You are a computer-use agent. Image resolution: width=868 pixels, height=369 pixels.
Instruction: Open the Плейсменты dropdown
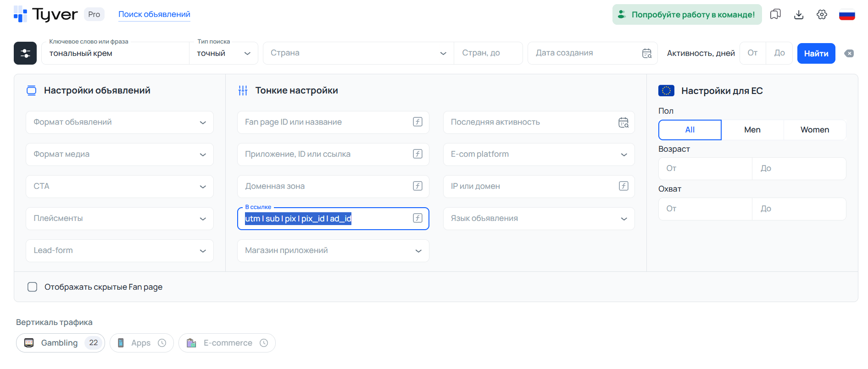pyautogui.click(x=120, y=219)
